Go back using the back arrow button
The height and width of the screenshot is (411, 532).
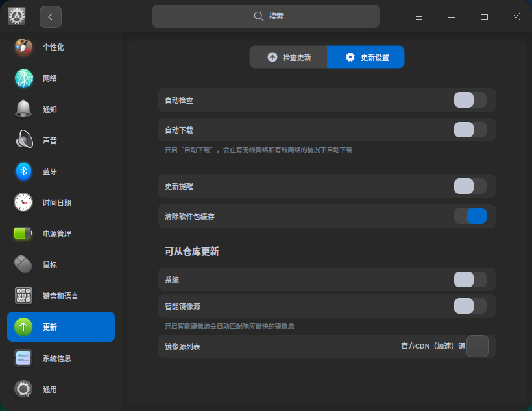tap(50, 17)
